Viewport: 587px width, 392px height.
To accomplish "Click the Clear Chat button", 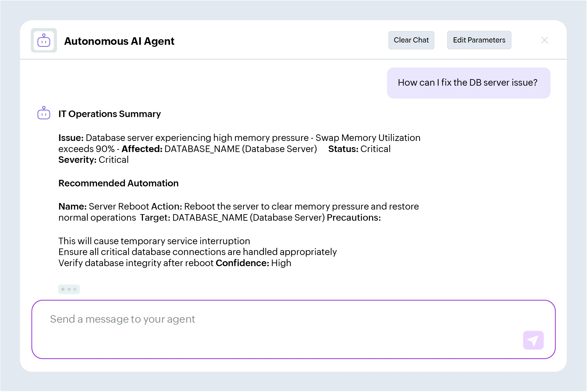I will click(x=411, y=40).
